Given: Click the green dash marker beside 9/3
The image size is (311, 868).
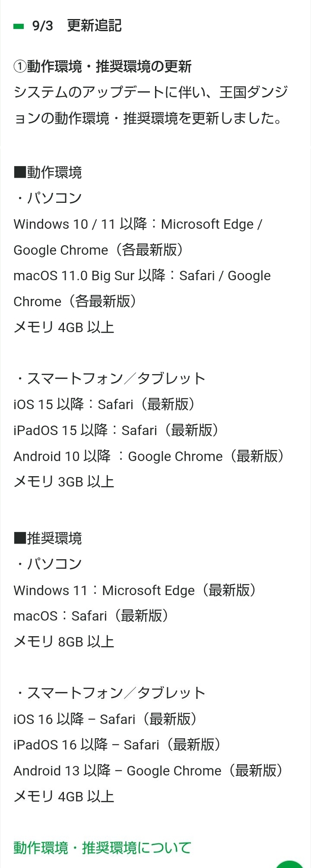Looking at the screenshot, I should pyautogui.click(x=19, y=26).
